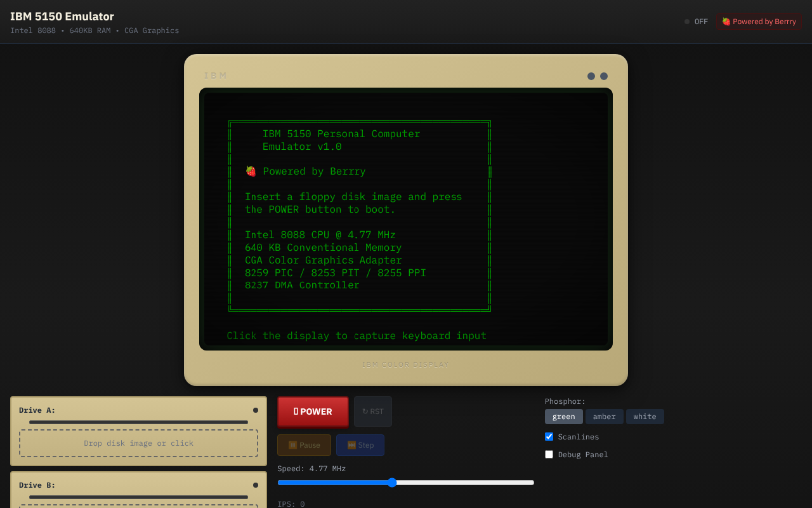
Task: Enable the Debug Panel checkbox
Action: [549, 454]
